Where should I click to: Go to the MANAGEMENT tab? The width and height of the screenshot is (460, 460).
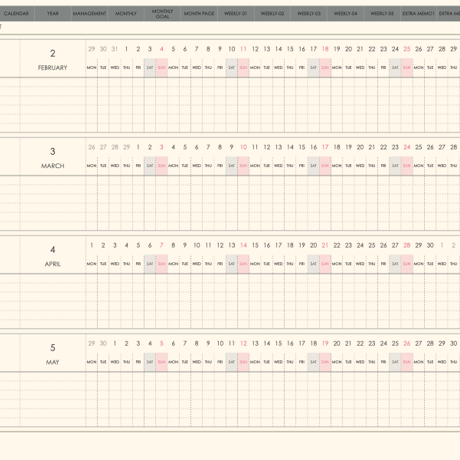[x=89, y=14]
